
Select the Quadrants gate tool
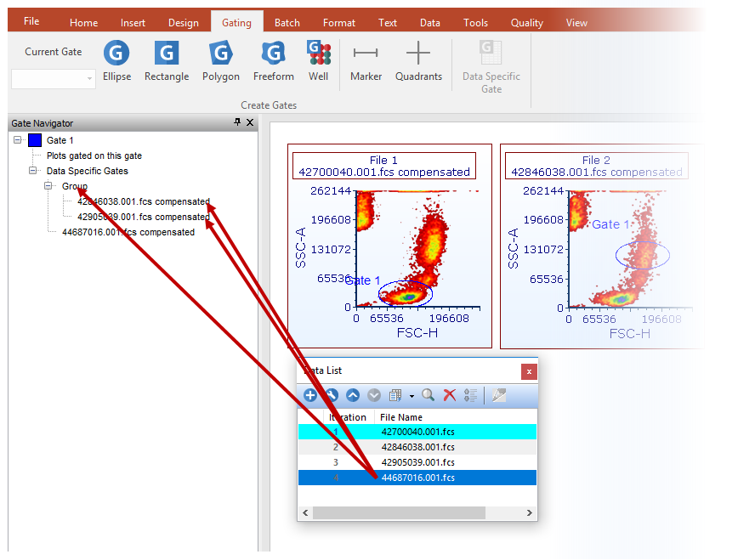coord(418,61)
